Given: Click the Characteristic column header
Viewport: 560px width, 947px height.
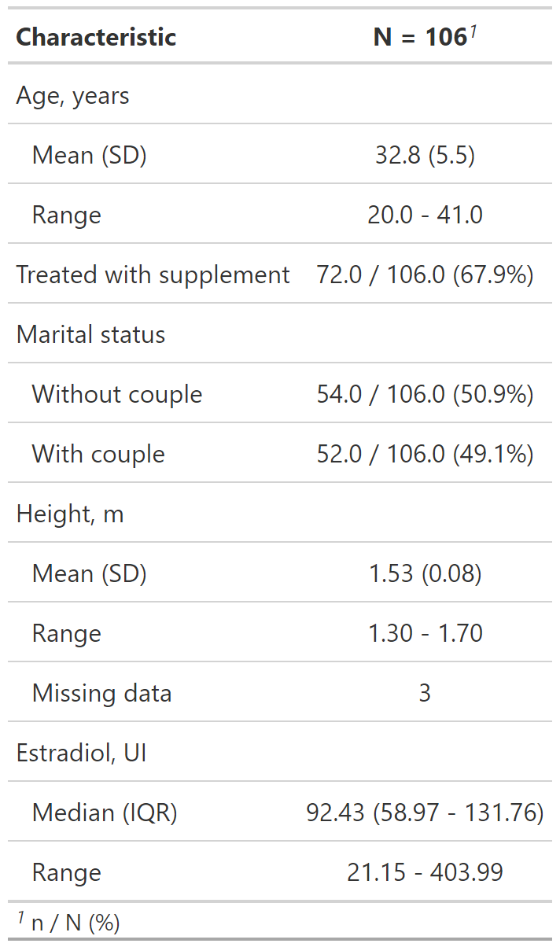Looking at the screenshot, I should pyautogui.click(x=96, y=37).
